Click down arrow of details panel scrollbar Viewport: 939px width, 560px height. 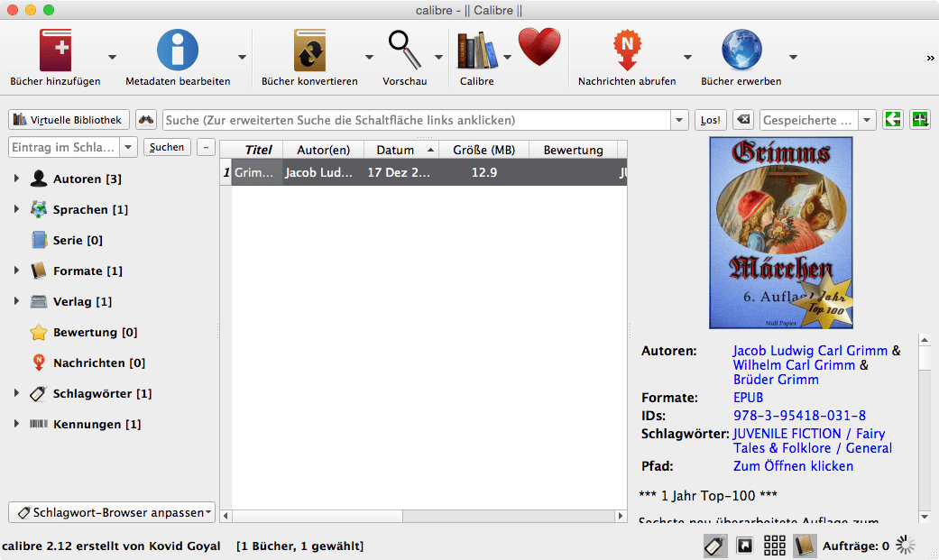(924, 517)
